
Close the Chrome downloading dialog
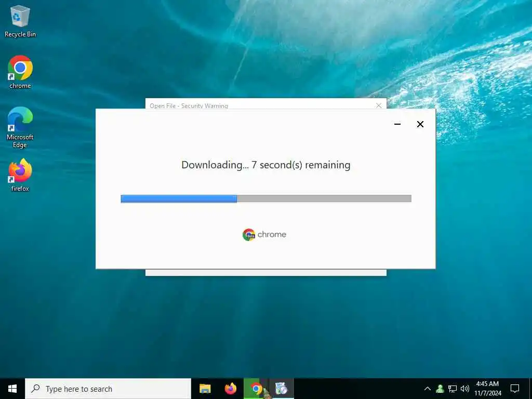(x=420, y=124)
